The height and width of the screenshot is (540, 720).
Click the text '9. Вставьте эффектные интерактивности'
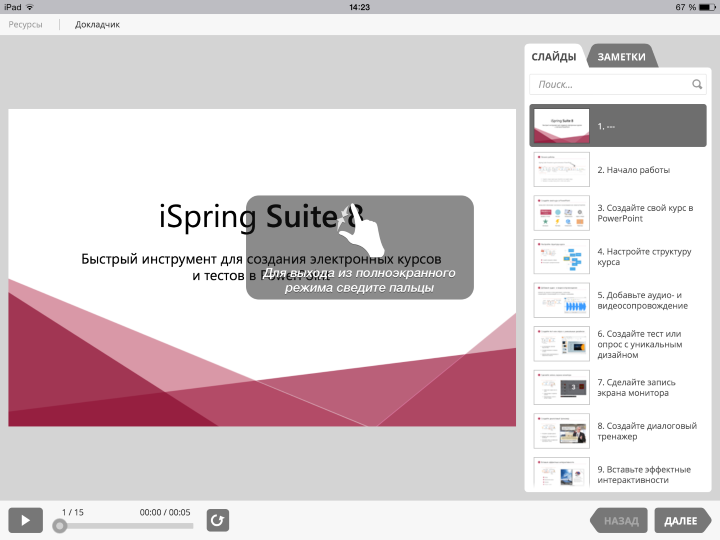click(x=644, y=475)
